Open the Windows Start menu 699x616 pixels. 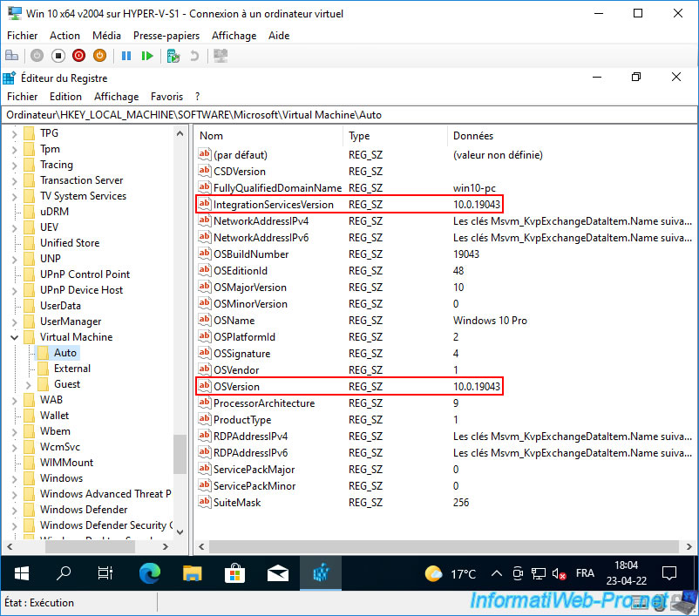[x=22, y=573]
